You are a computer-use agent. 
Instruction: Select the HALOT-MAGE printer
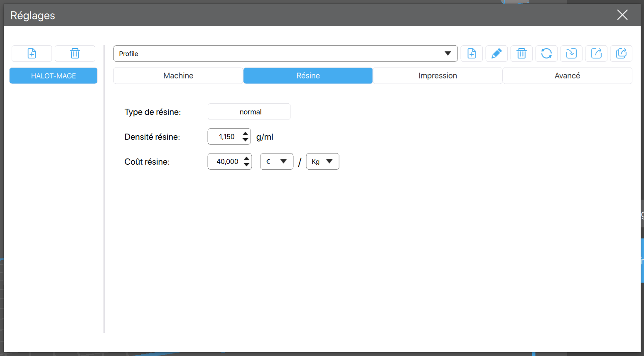(x=53, y=76)
